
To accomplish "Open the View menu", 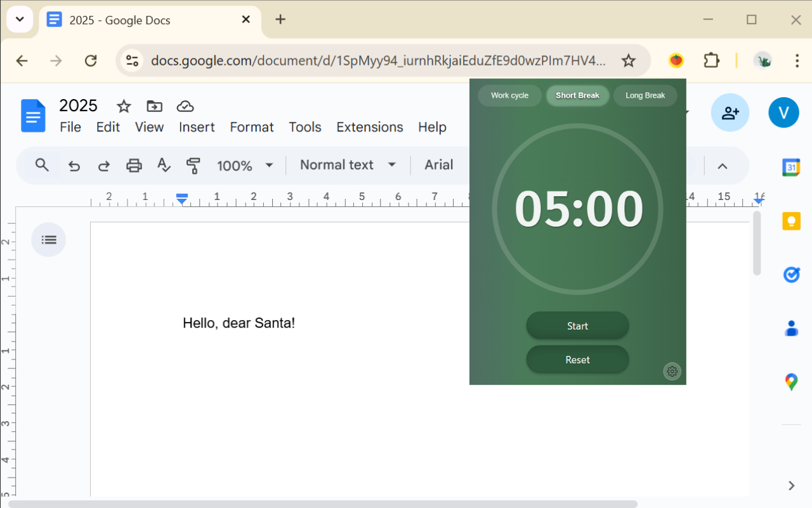I will point(149,127).
